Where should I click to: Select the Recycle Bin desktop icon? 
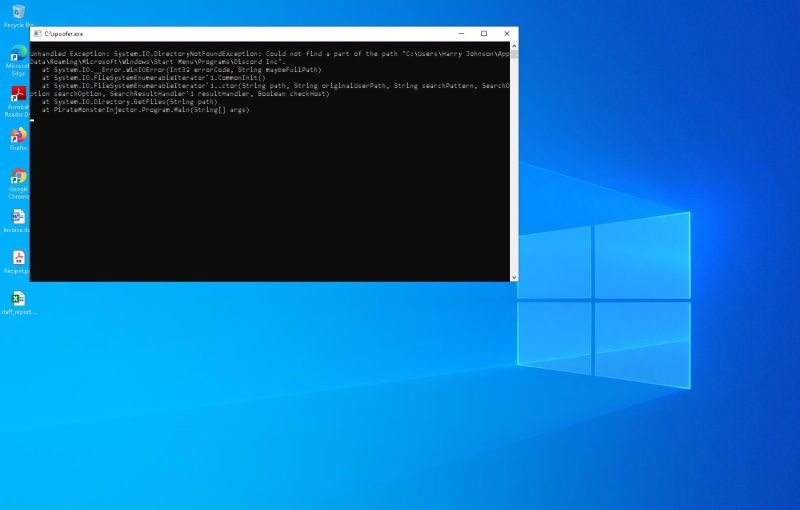[x=18, y=15]
